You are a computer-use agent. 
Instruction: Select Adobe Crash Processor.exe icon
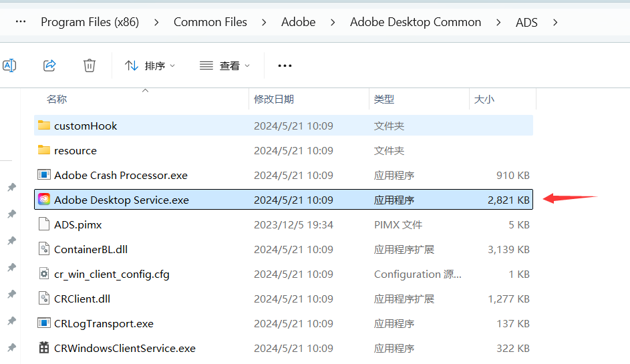[x=44, y=175]
